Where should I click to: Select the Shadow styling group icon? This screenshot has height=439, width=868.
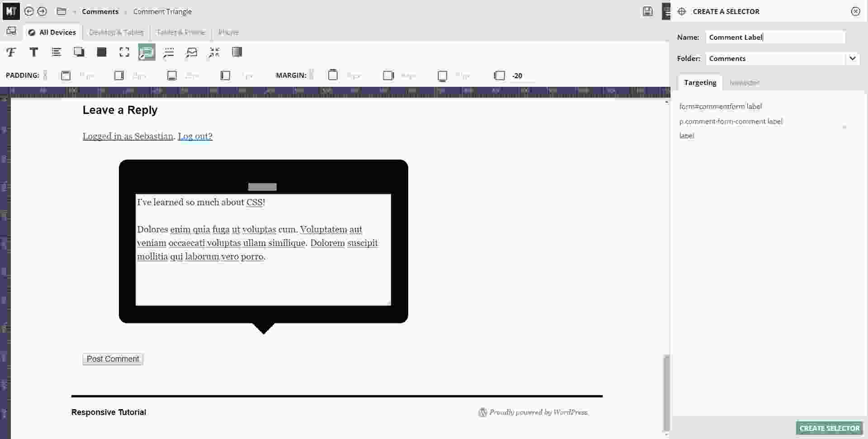79,52
